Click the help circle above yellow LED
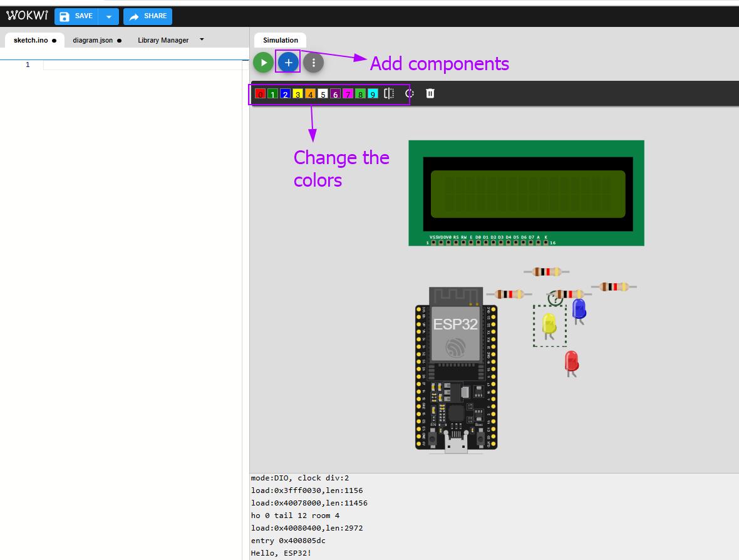The width and height of the screenshot is (739, 560). click(x=555, y=298)
